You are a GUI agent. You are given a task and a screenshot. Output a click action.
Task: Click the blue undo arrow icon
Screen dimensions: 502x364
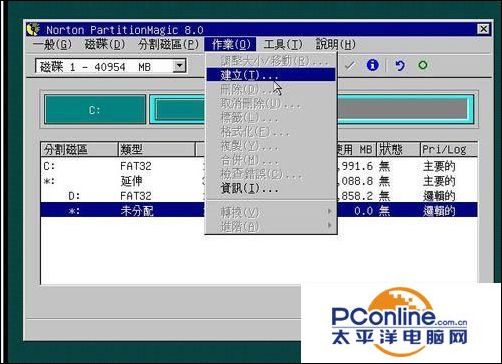(x=399, y=65)
